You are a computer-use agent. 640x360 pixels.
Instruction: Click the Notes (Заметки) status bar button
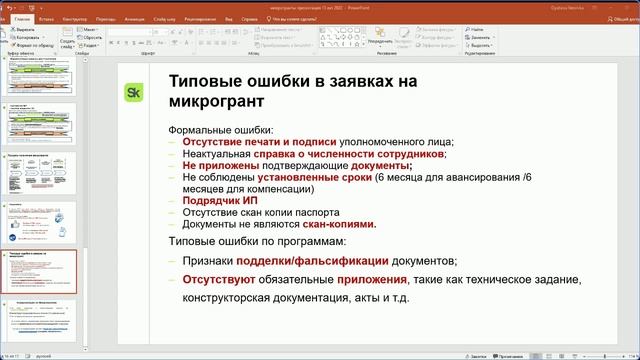click(x=476, y=356)
